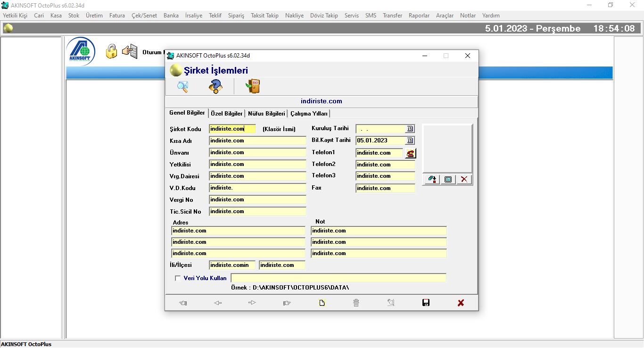Switch to the Genel Bilgiler tab
This screenshot has width=644, height=348.
[x=187, y=113]
